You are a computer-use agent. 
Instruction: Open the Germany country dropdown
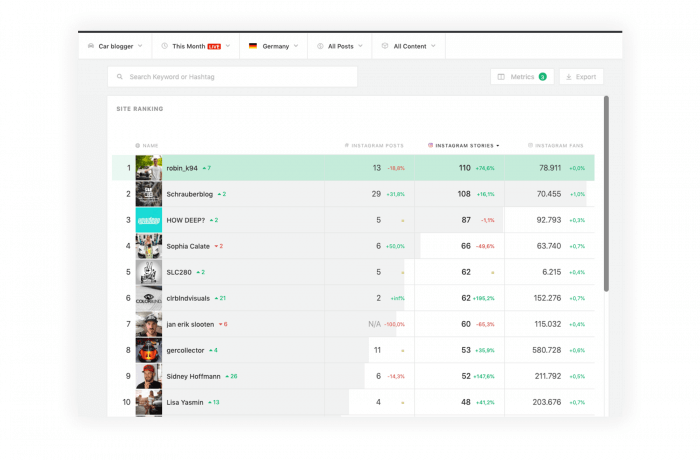pos(274,46)
